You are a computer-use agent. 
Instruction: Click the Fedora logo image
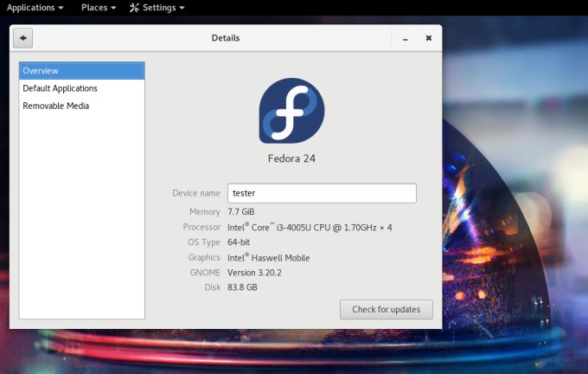pos(291,111)
